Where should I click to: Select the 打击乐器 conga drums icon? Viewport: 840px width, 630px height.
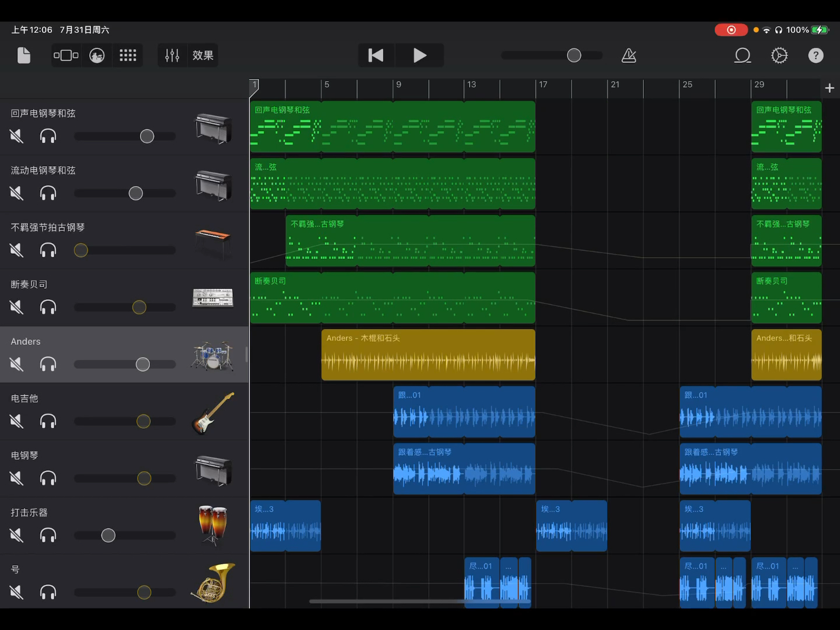pos(212,526)
